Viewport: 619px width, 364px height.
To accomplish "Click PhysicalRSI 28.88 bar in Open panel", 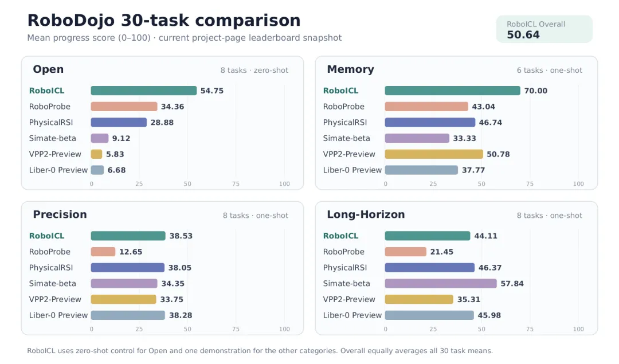I will [119, 123].
